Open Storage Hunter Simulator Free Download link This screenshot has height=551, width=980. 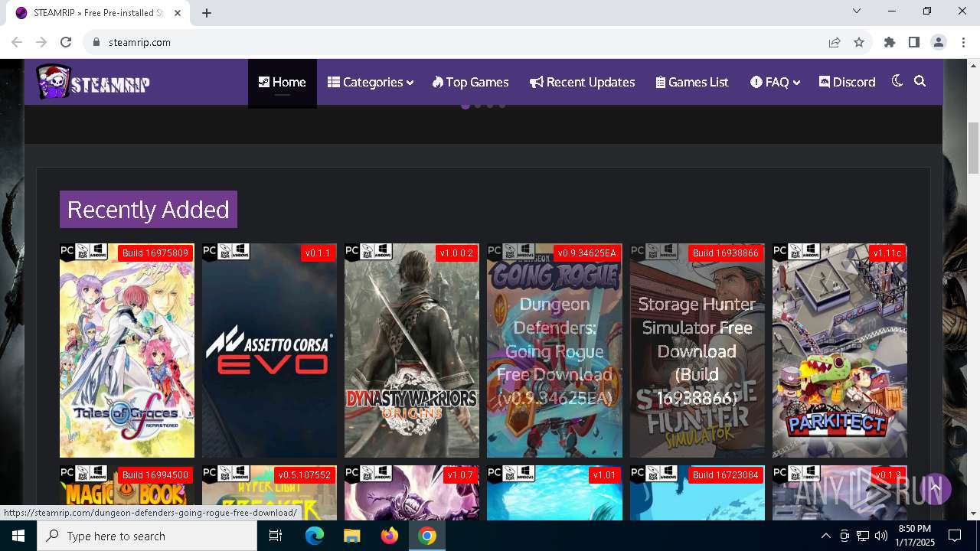point(697,350)
